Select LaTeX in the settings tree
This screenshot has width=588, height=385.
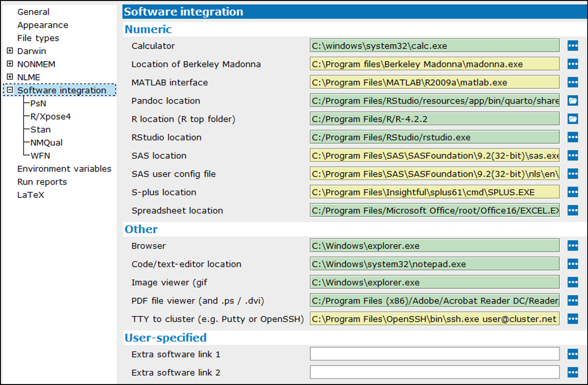click(x=31, y=195)
